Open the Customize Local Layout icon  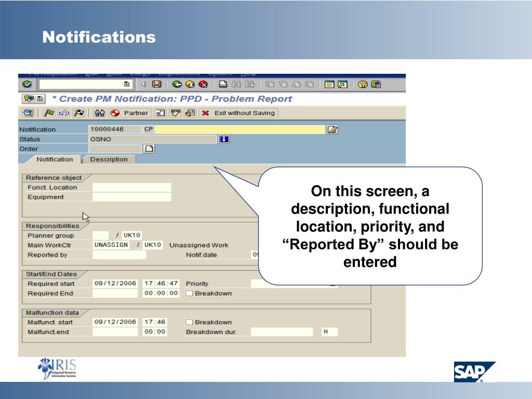(x=376, y=84)
